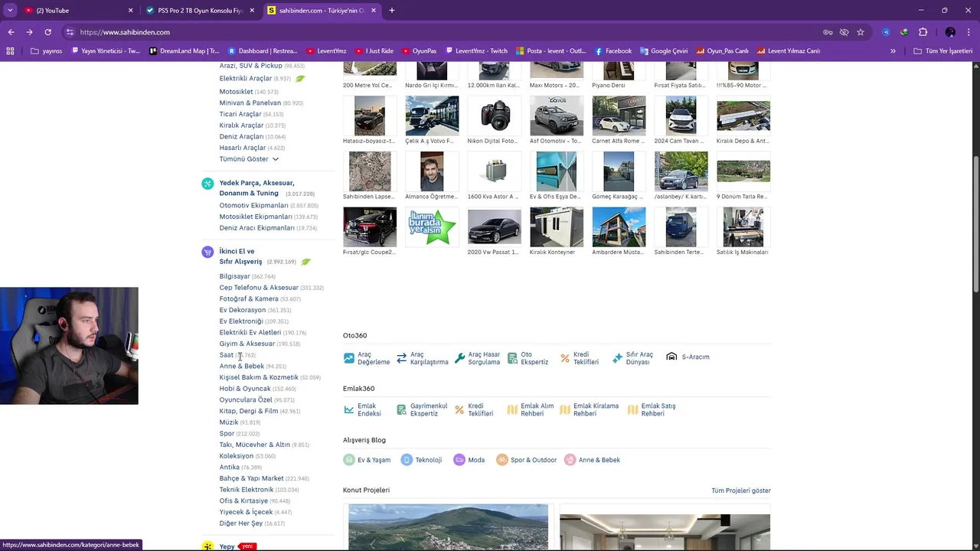Open the LeventYmz - Twitch bookmark
Screen dimensions: 980x551
pyautogui.click(x=475, y=51)
